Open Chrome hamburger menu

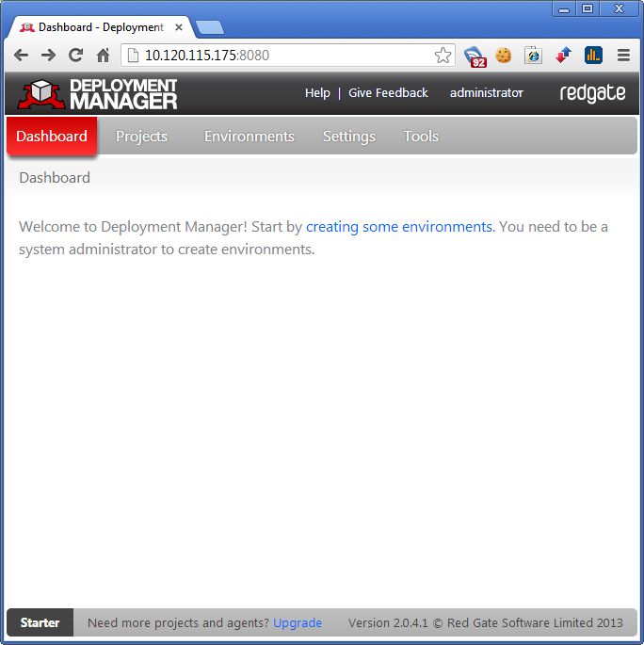click(623, 56)
